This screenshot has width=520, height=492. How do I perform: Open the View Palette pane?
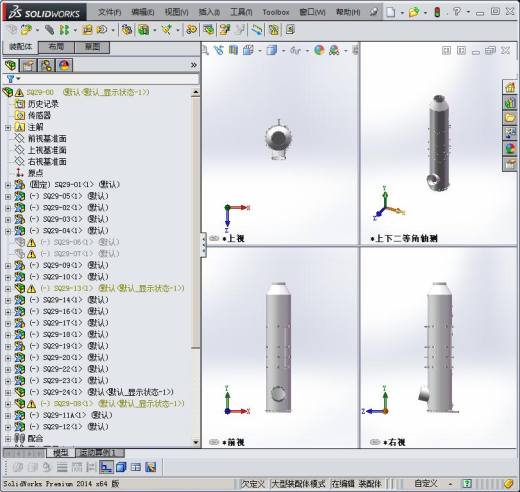tap(510, 133)
